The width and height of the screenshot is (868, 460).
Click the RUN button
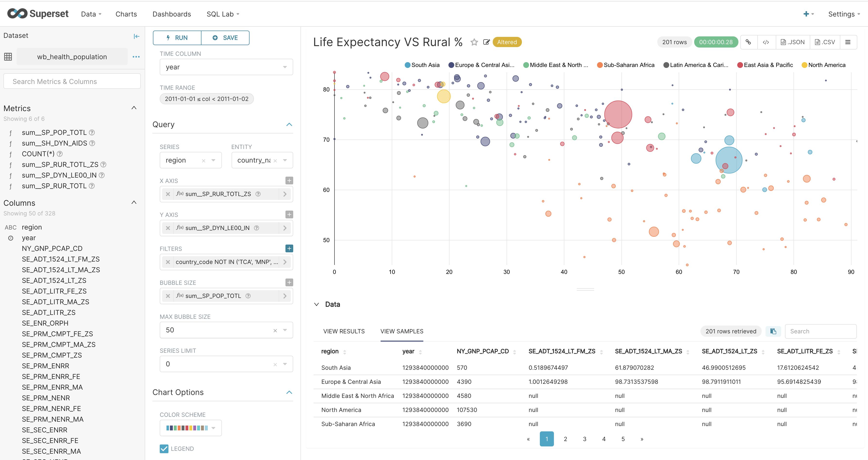[x=176, y=38]
